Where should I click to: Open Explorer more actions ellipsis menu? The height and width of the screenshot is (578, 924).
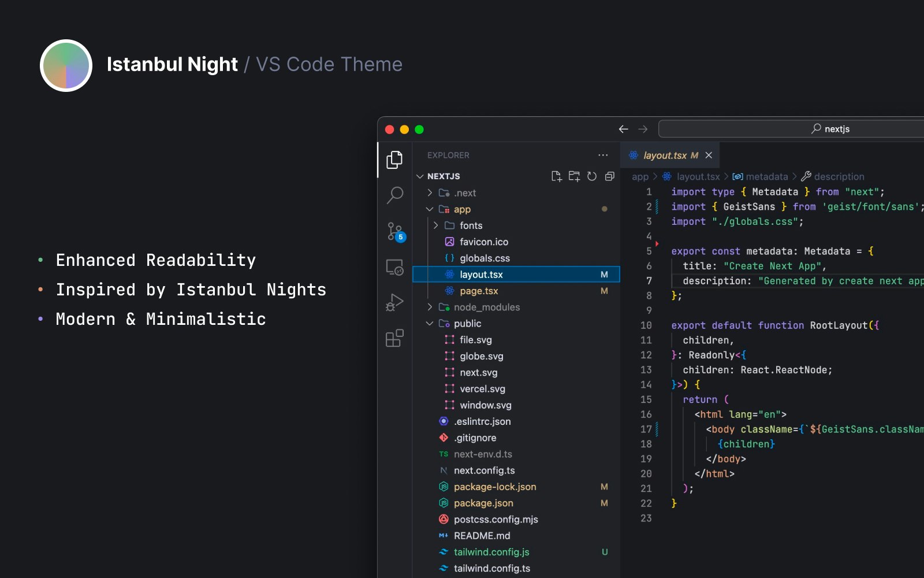pos(603,155)
